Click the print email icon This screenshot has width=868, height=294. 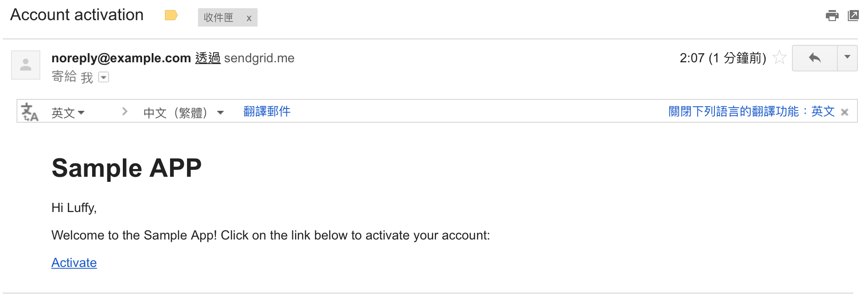(x=832, y=16)
